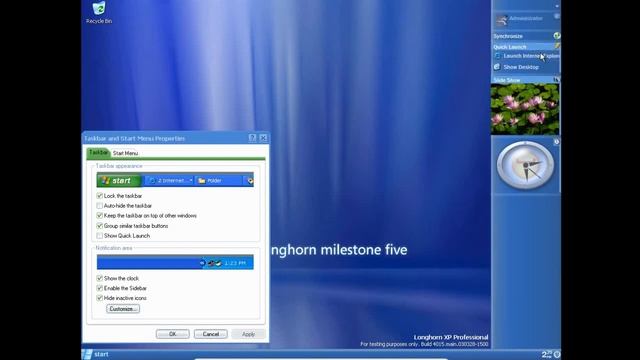Disable the Enable the Sidebar checkbox

[99, 288]
